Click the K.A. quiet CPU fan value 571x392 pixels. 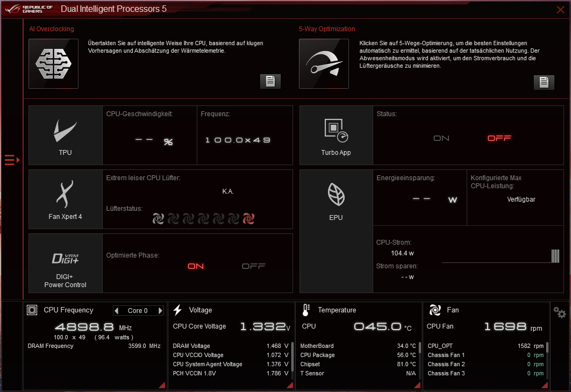pos(227,191)
